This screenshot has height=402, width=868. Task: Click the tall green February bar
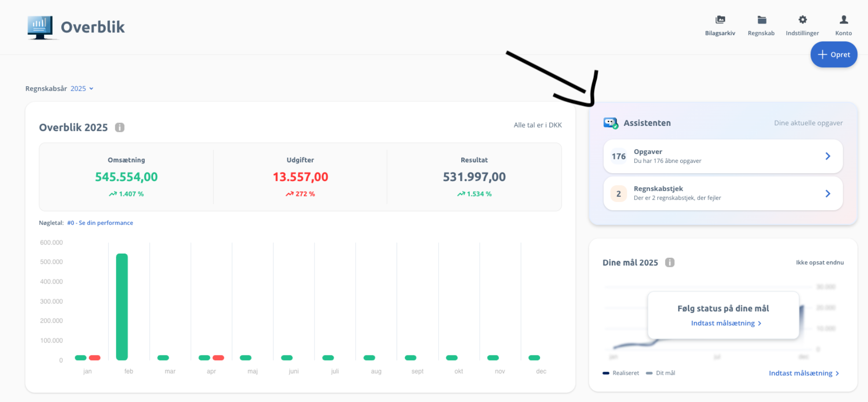tap(122, 307)
